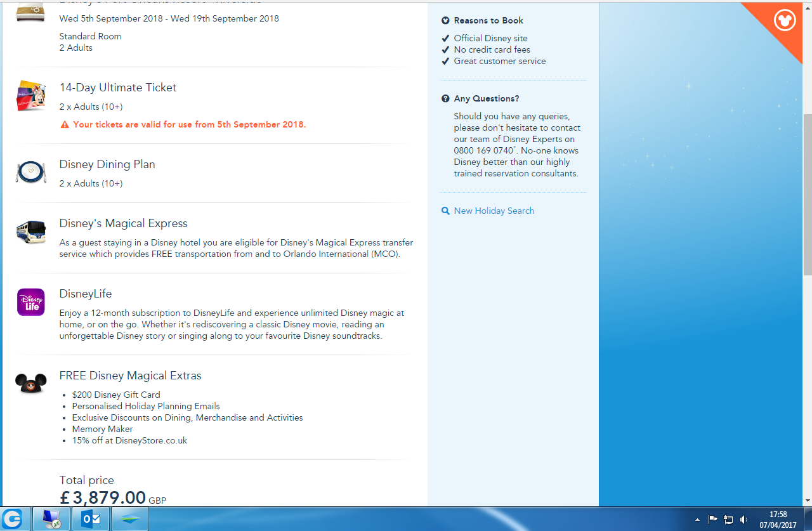Click the Any Questions? heading
The width and height of the screenshot is (812, 531).
487,99
